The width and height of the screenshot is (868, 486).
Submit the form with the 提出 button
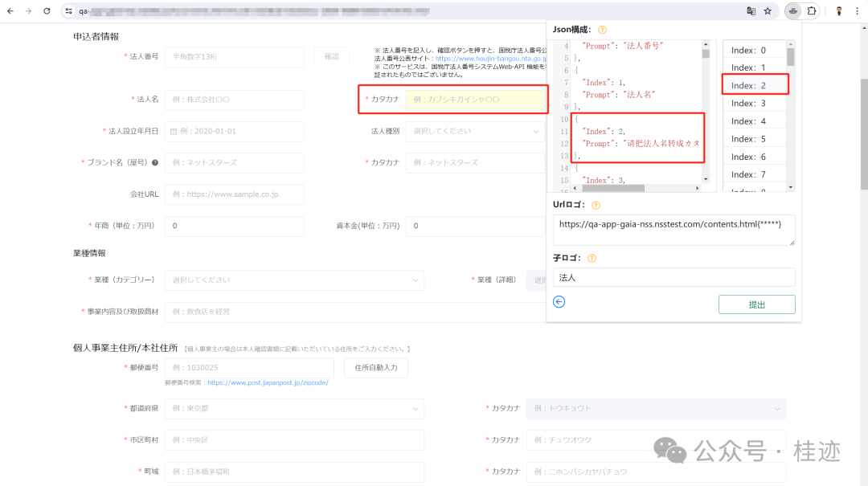tap(756, 304)
